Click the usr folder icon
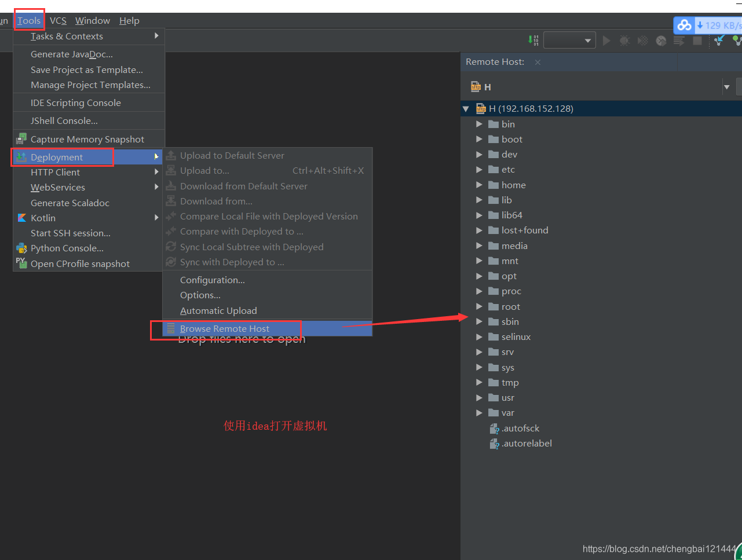 (494, 398)
